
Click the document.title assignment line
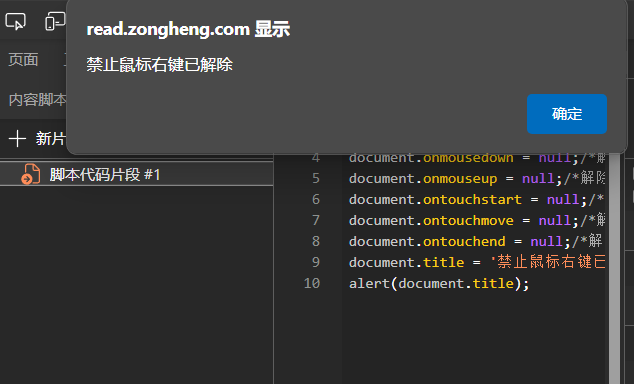[x=477, y=262]
